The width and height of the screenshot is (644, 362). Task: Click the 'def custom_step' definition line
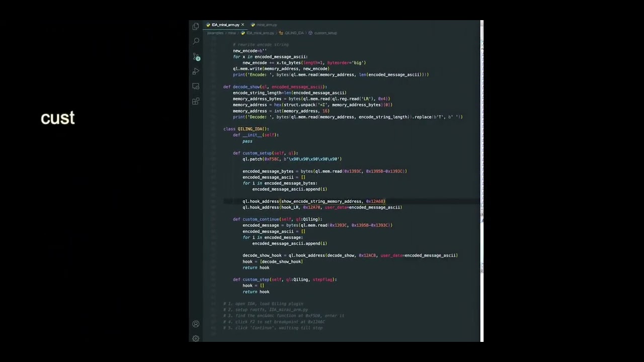(x=285, y=280)
